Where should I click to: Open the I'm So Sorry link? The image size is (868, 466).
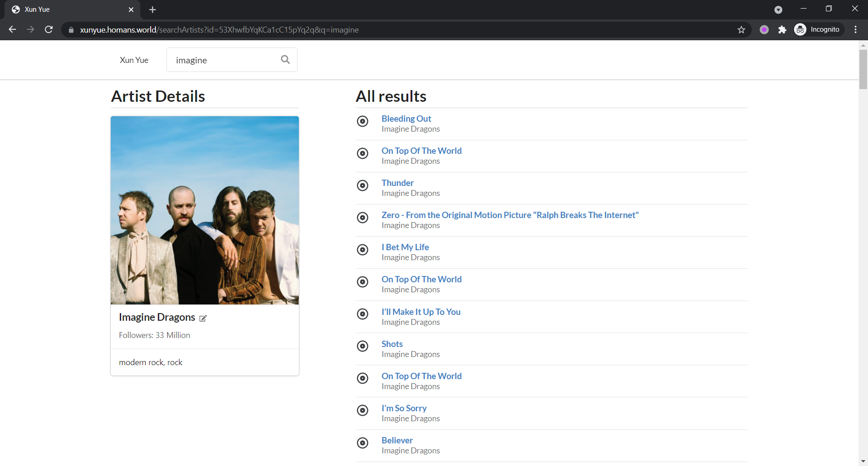404,408
